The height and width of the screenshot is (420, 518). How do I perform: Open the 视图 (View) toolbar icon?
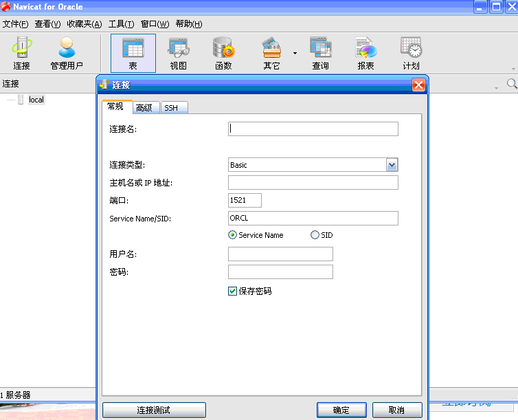[179, 54]
